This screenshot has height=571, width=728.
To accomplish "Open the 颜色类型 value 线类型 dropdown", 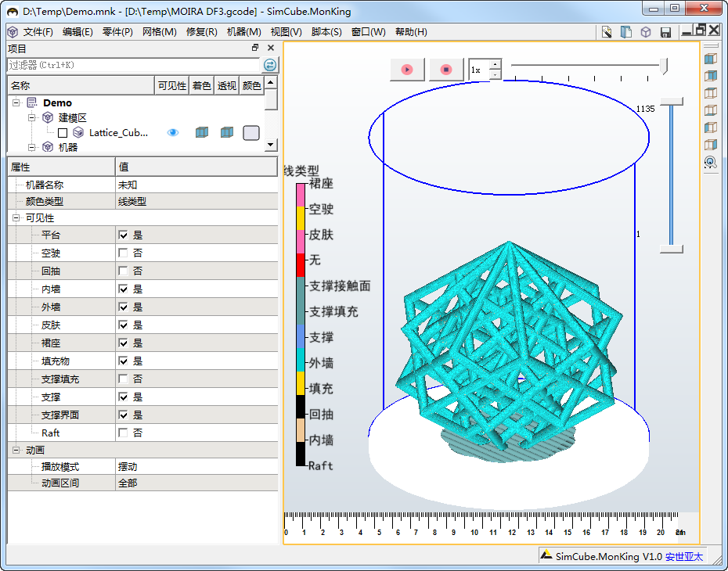I will pos(196,201).
